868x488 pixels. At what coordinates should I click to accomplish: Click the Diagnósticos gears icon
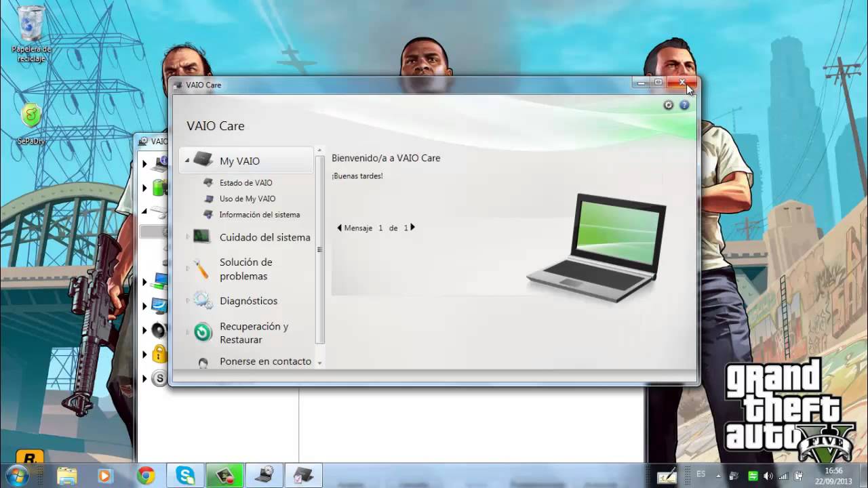pos(202,300)
